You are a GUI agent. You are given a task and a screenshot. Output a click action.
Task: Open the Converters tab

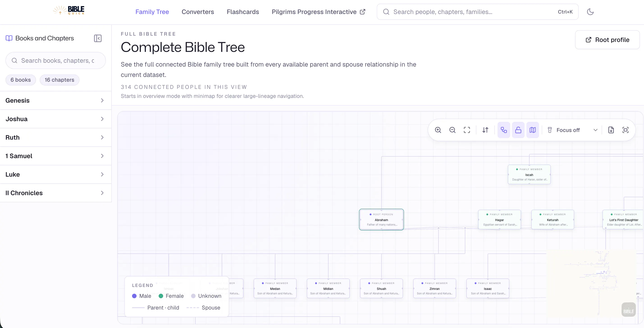[198, 12]
